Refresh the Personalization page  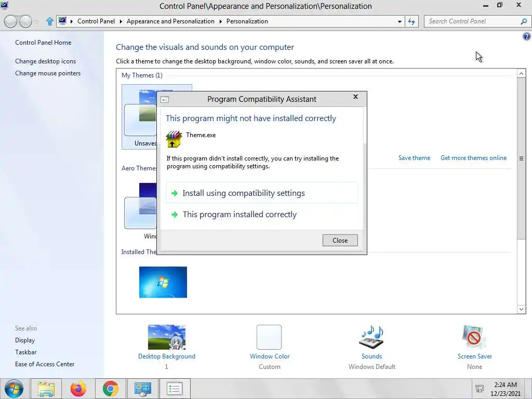(411, 22)
